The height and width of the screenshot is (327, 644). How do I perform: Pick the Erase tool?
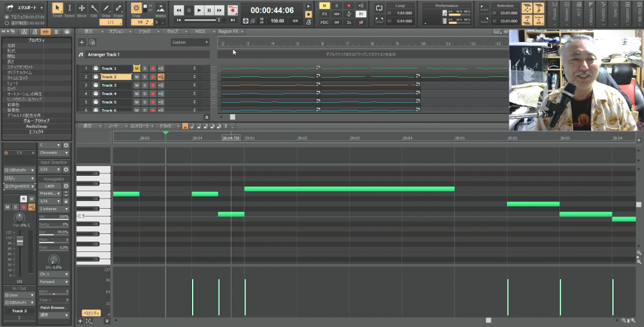(118, 9)
